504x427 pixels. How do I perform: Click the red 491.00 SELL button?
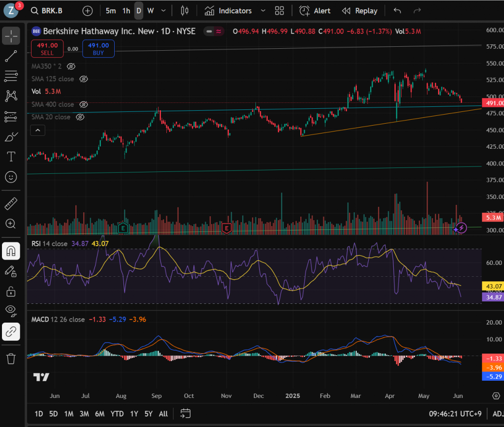point(47,49)
